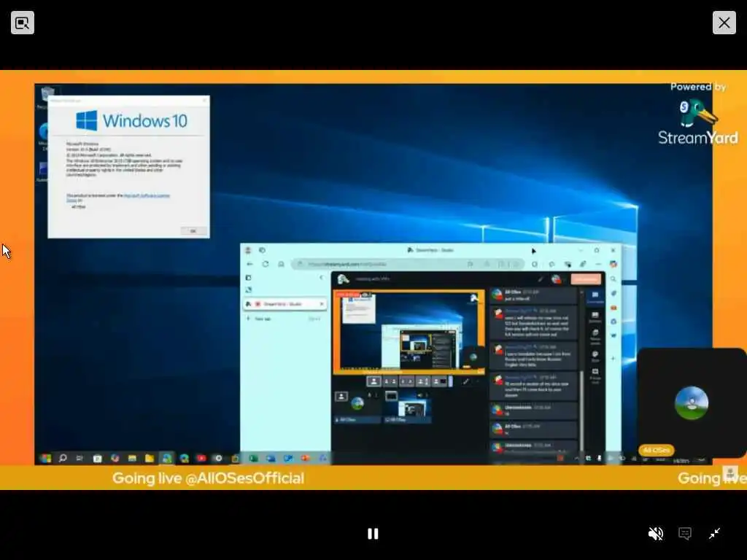Go back in the Edge browser
The image size is (747, 560).
click(249, 264)
